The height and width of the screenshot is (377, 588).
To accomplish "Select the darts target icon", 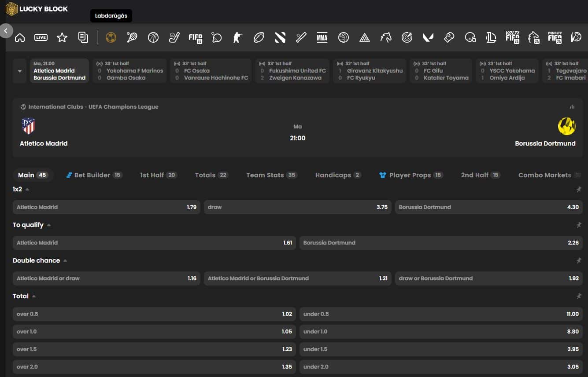I will point(407,37).
